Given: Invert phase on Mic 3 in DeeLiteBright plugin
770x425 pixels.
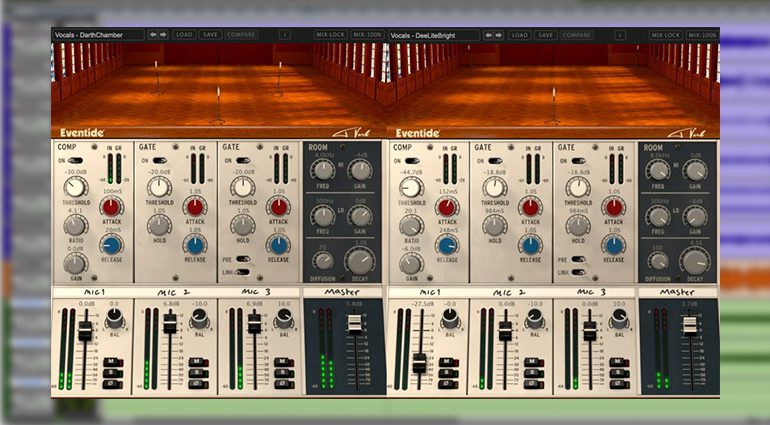Looking at the screenshot, I should click(x=620, y=384).
